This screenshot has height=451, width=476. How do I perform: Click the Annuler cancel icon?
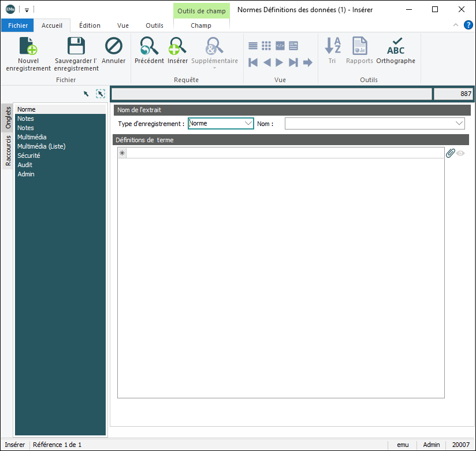coord(114,47)
